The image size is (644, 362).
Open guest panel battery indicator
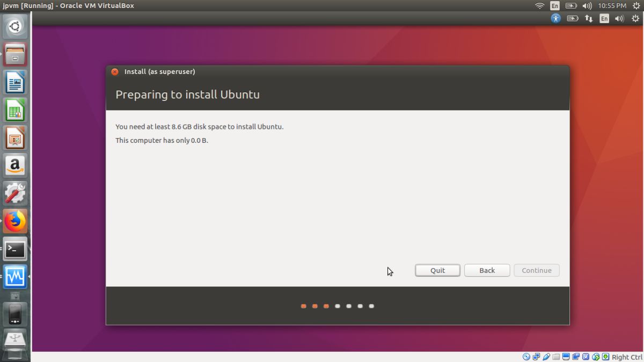pyautogui.click(x=573, y=18)
